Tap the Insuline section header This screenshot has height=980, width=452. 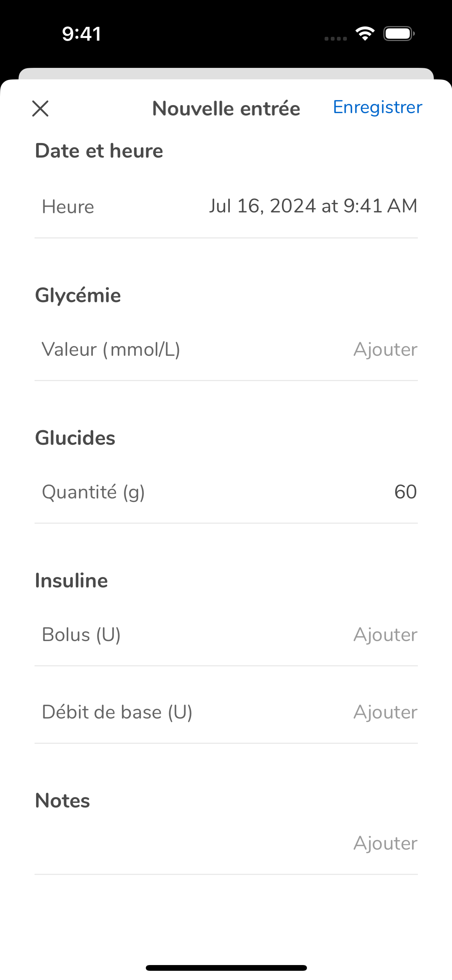click(x=71, y=580)
